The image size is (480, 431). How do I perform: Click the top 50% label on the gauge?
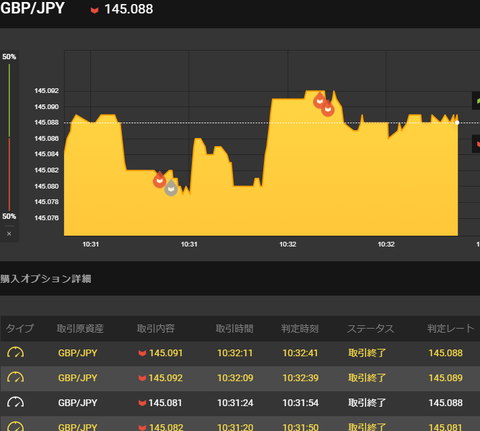coord(9,57)
